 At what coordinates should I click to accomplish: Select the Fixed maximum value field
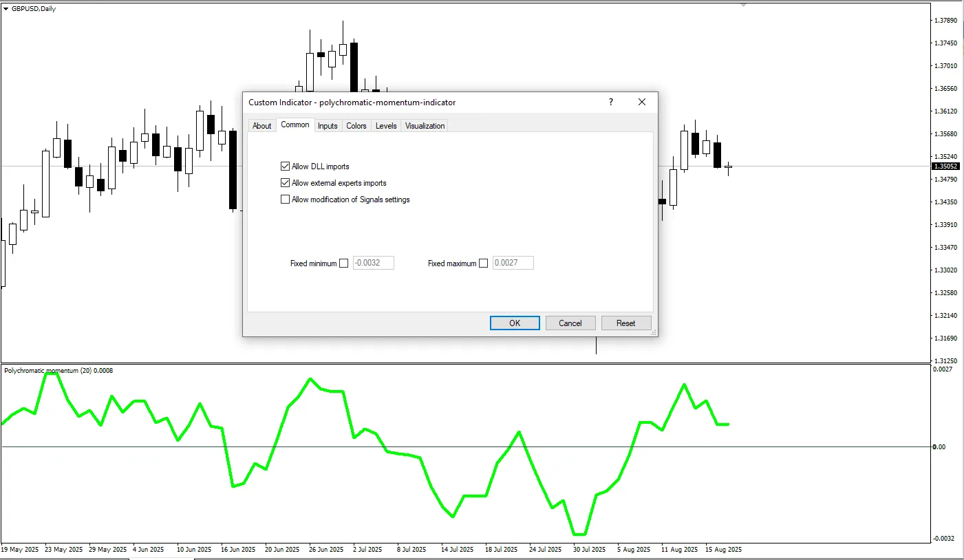point(513,263)
